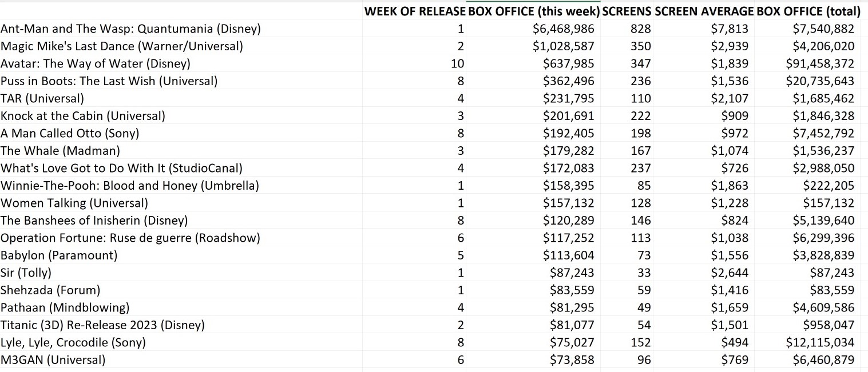
Task: Select the Titanic (3D) Re-Release 2023 cell
Action: [x=102, y=325]
